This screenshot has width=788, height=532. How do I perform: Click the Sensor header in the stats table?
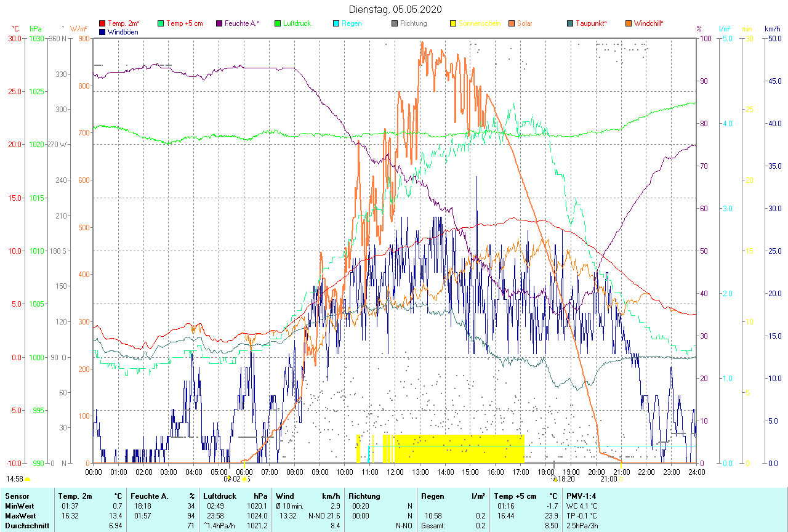(x=17, y=496)
